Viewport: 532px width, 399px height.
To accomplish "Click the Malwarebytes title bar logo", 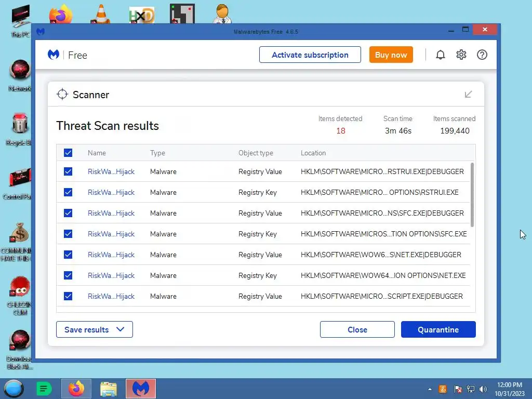I will click(41, 32).
